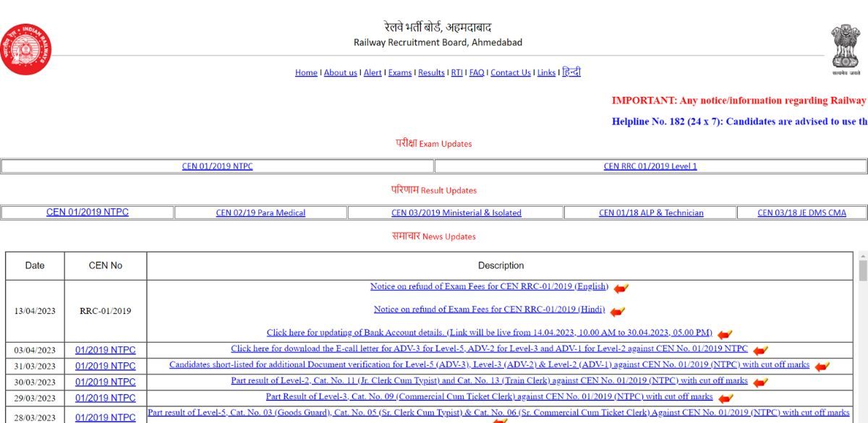Click new-item arrow beside additional Document verification link

(x=822, y=367)
